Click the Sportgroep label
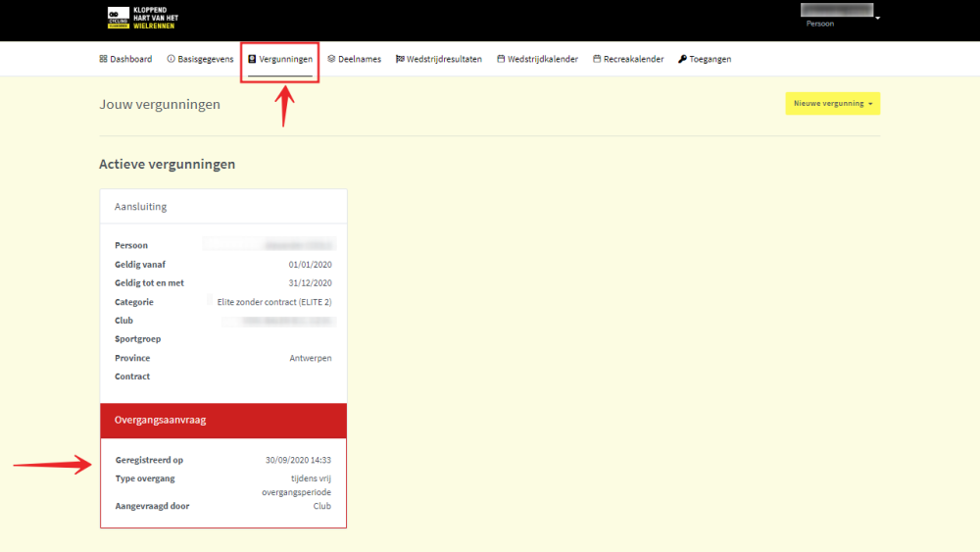Image resolution: width=980 pixels, height=552 pixels. tap(137, 339)
